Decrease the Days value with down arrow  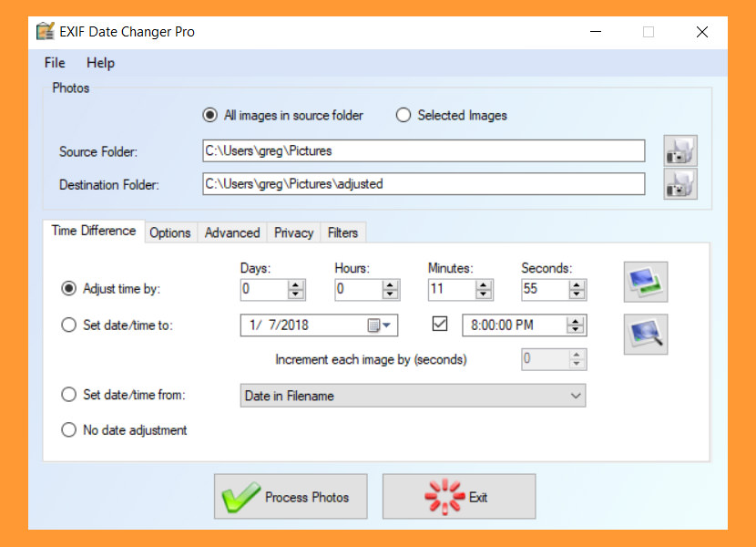point(296,294)
